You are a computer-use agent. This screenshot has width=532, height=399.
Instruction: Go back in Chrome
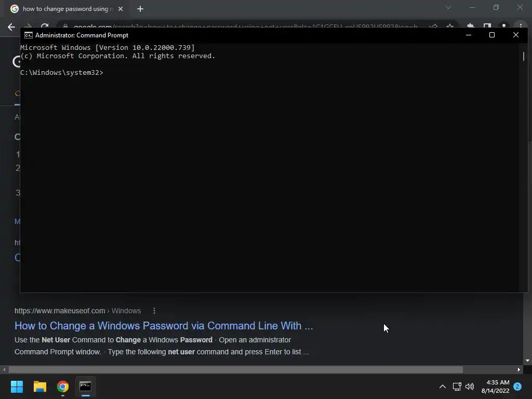click(x=11, y=27)
